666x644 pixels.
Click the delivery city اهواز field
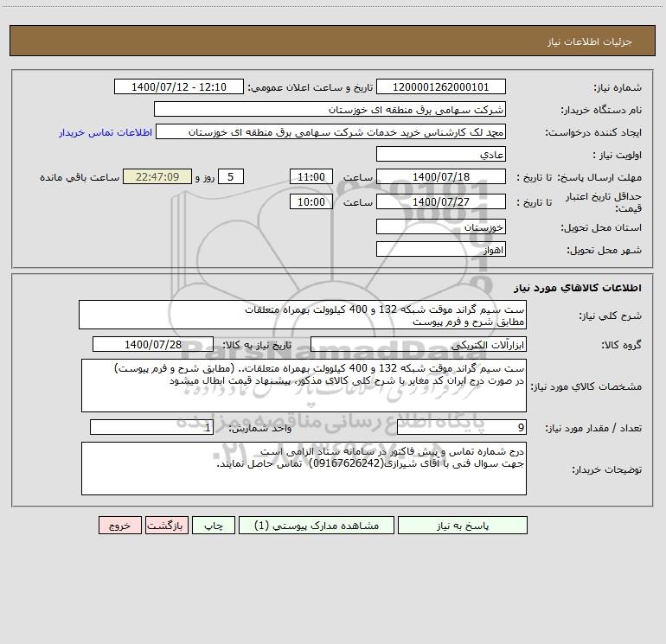pyautogui.click(x=441, y=249)
